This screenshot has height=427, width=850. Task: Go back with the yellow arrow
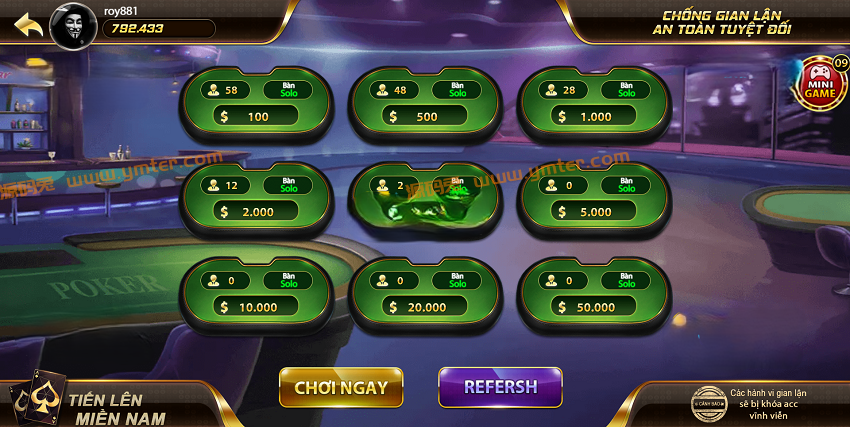click(x=28, y=25)
